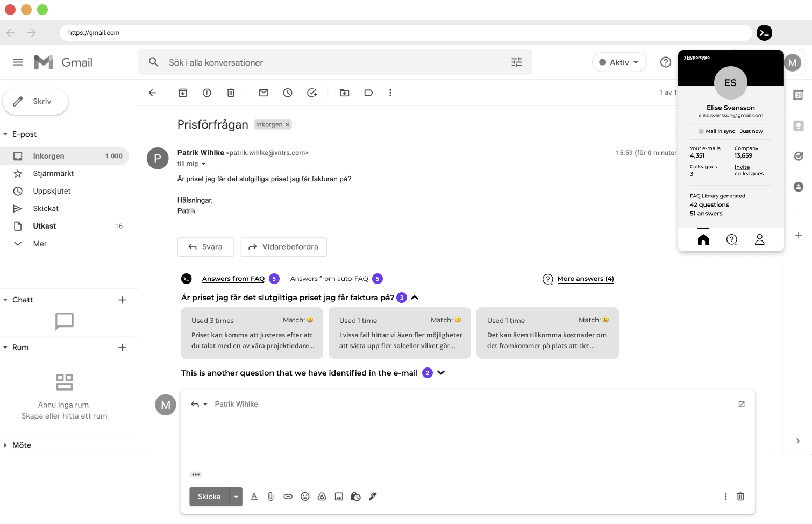
Task: Expand the second identified question
Action: pos(441,373)
